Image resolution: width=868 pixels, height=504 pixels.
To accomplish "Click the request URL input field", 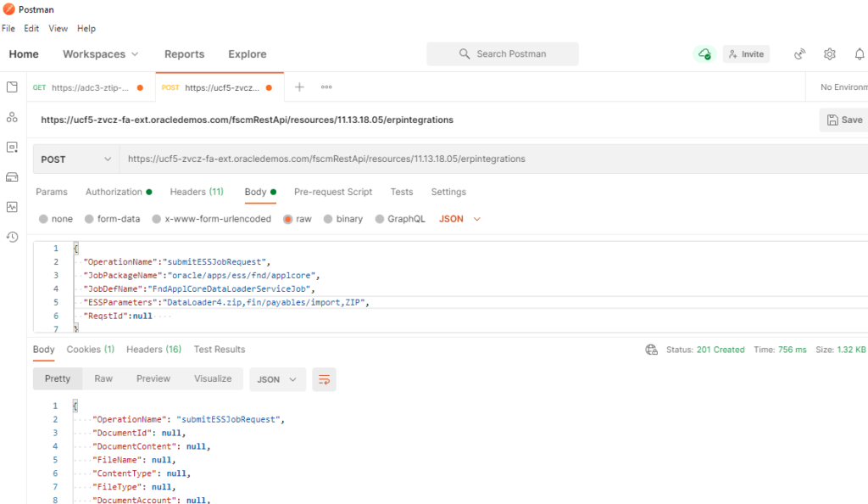I will coord(494,159).
